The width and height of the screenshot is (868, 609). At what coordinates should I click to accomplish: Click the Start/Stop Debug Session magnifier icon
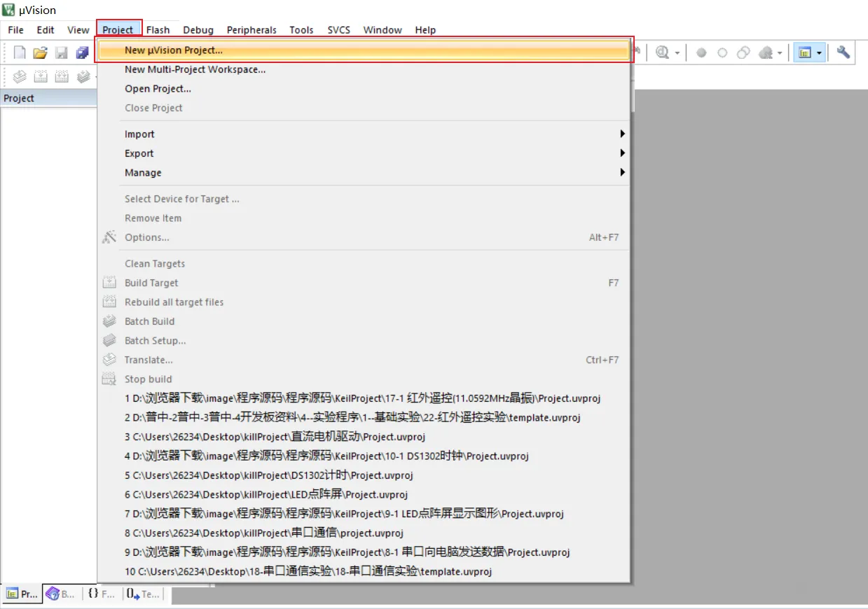tap(662, 52)
